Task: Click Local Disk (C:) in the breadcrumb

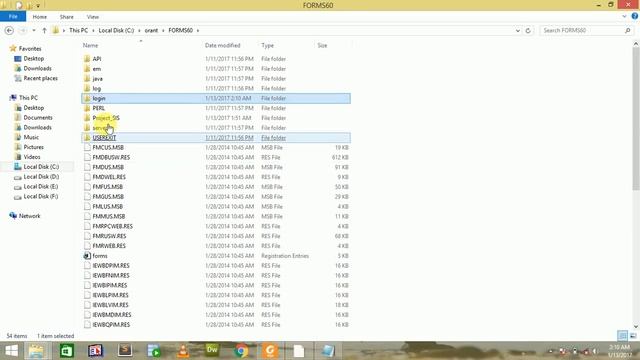Action: tap(116, 31)
